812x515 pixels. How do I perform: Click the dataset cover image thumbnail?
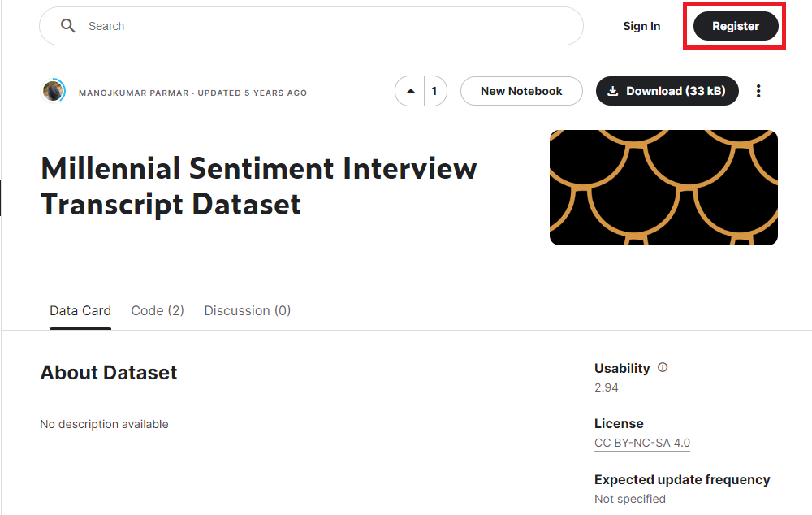click(663, 188)
